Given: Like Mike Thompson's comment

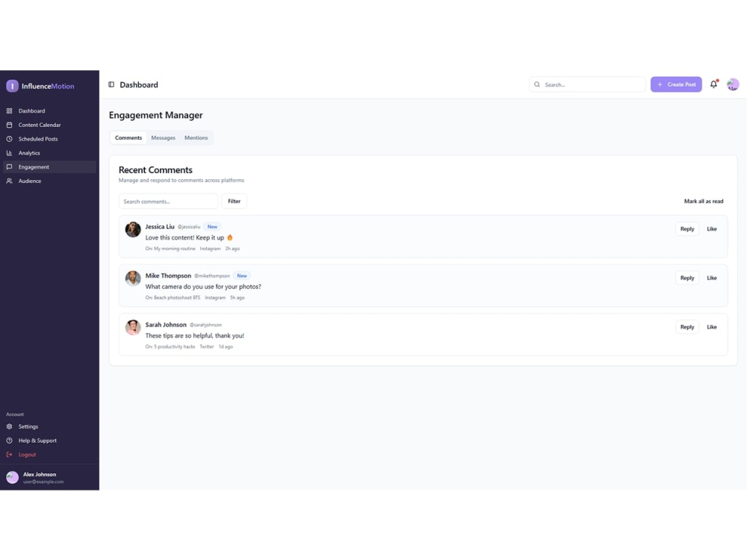Looking at the screenshot, I should (x=712, y=278).
